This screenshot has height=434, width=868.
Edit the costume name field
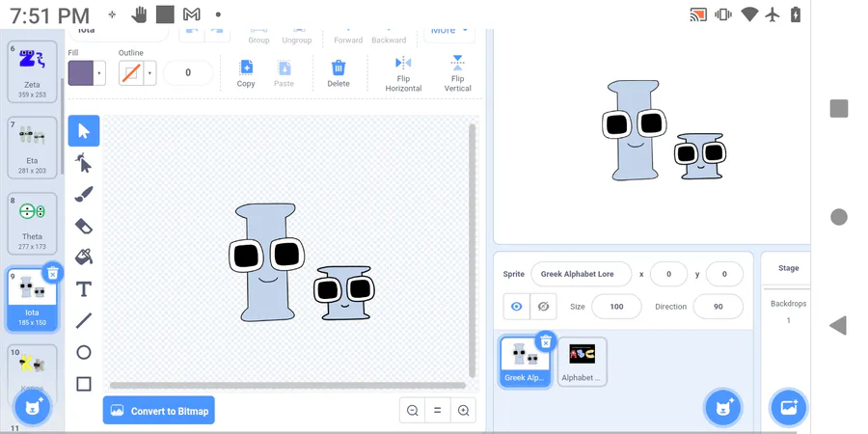[119, 33]
